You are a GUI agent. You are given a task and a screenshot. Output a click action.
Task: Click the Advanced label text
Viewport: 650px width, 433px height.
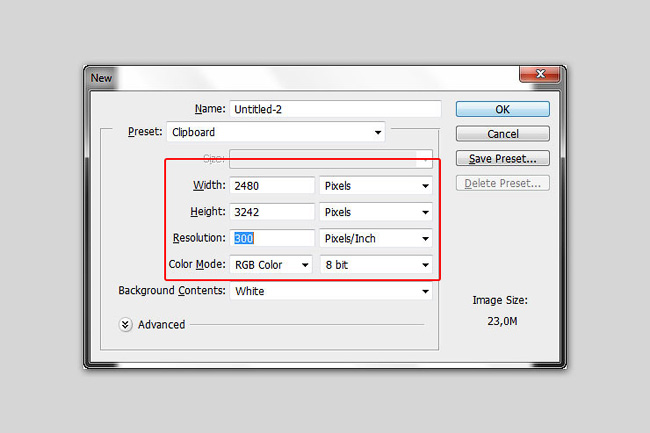pos(161,324)
